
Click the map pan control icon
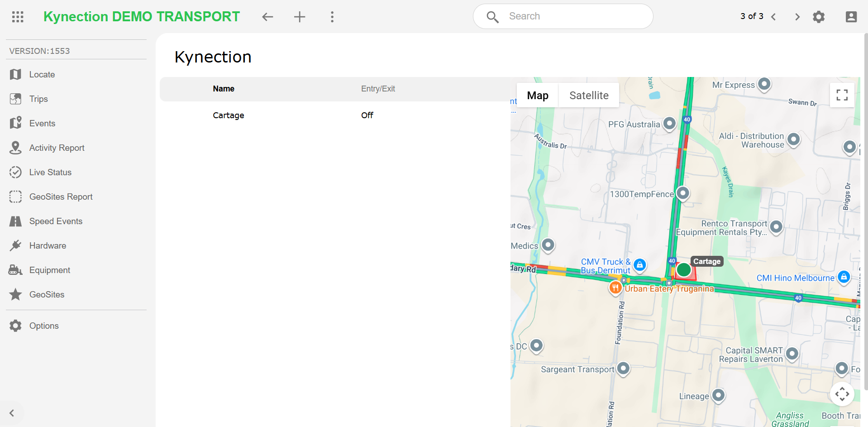point(842,394)
